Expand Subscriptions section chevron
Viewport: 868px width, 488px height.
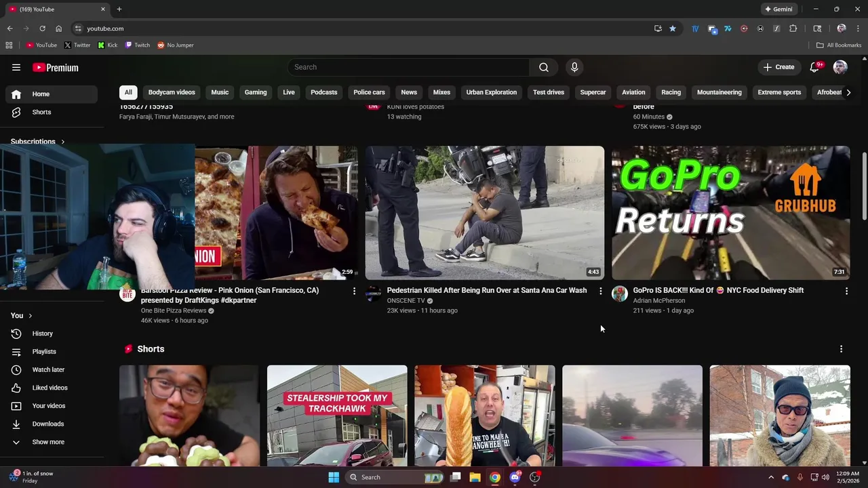click(63, 142)
